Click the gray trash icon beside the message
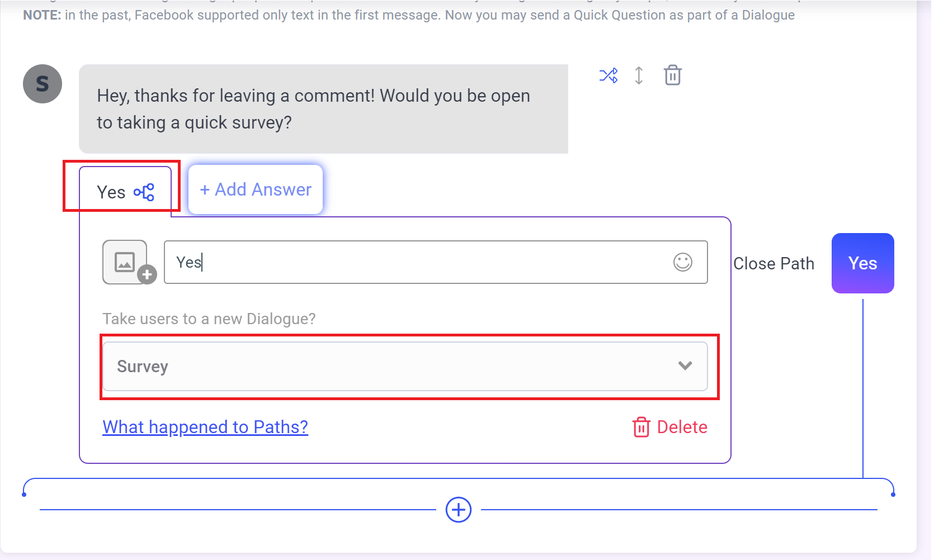Image resolution: width=934 pixels, height=560 pixels. 672,75
